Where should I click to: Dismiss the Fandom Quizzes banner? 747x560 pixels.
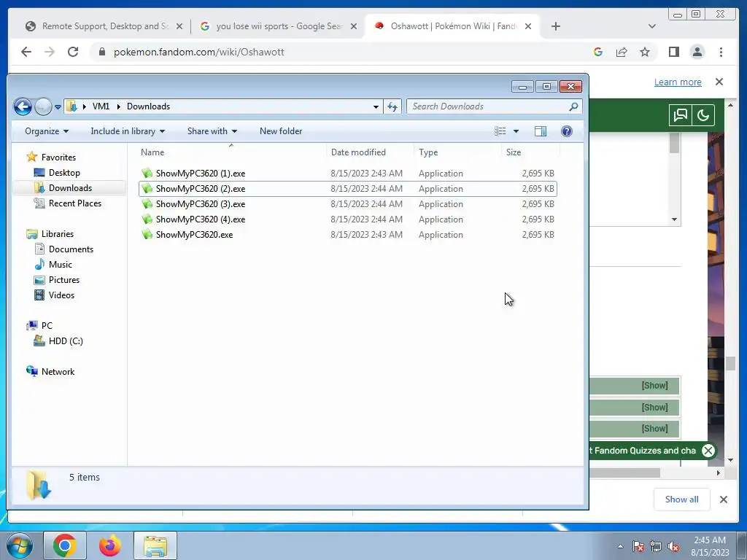pyautogui.click(x=708, y=451)
